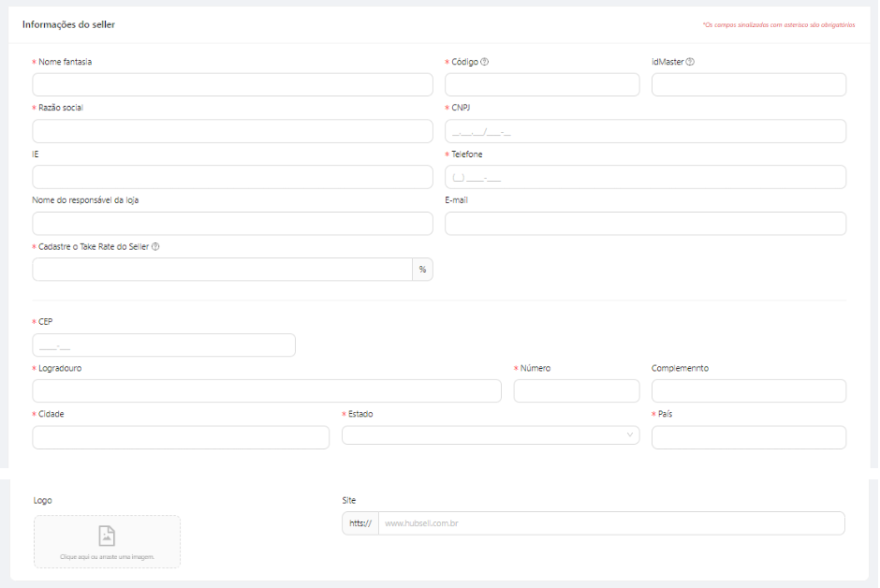Click the CNPJ input field
880x588 pixels.
click(x=645, y=131)
